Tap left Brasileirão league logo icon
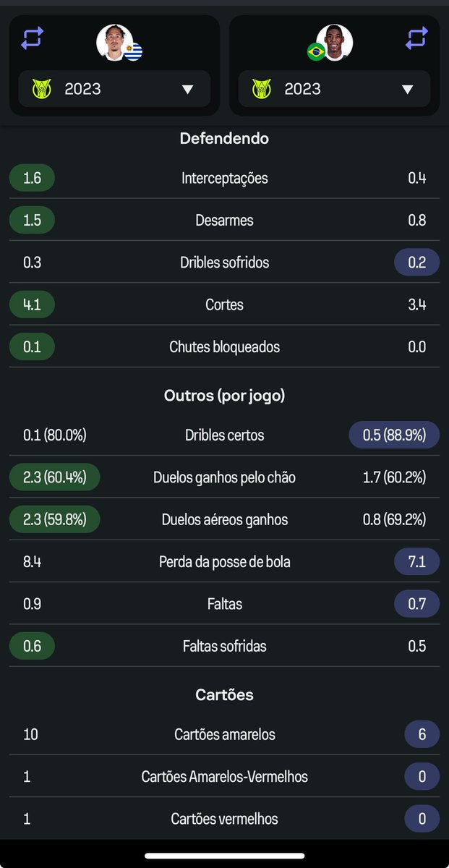449x868 pixels. pos(41,89)
